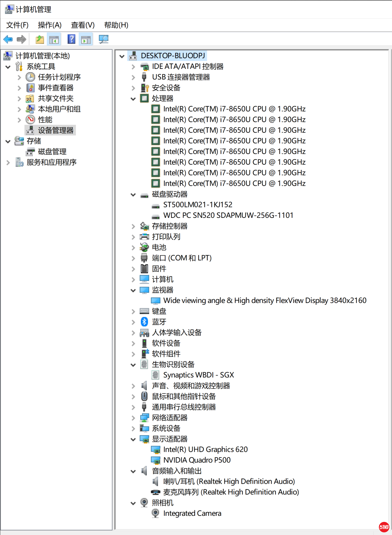Click the scan for hardware changes icon

pos(103,39)
